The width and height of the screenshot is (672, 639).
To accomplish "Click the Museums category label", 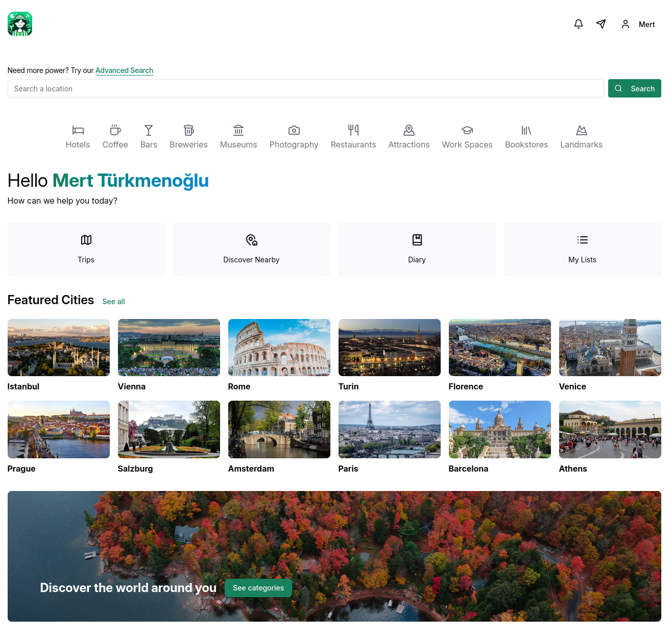I will click(238, 145).
